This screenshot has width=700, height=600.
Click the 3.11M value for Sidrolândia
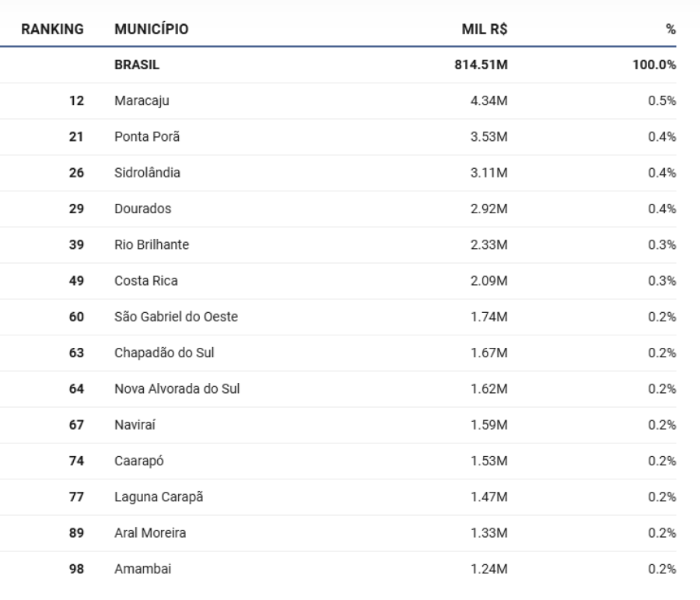click(x=489, y=173)
